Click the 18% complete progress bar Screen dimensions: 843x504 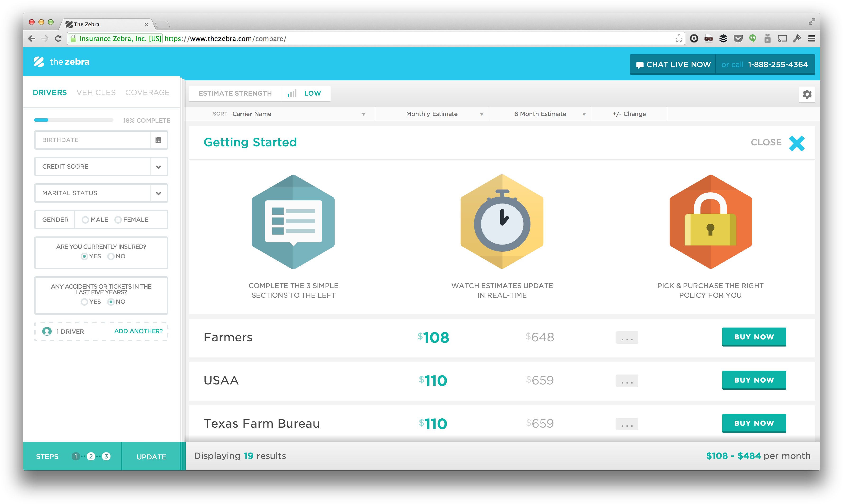pos(74,120)
